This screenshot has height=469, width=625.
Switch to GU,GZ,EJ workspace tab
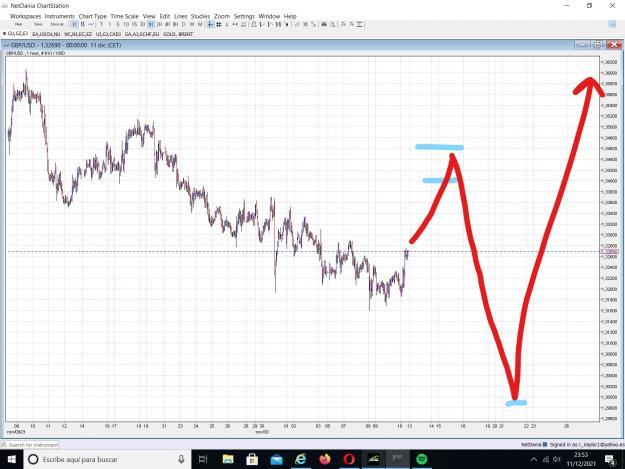(x=18, y=33)
